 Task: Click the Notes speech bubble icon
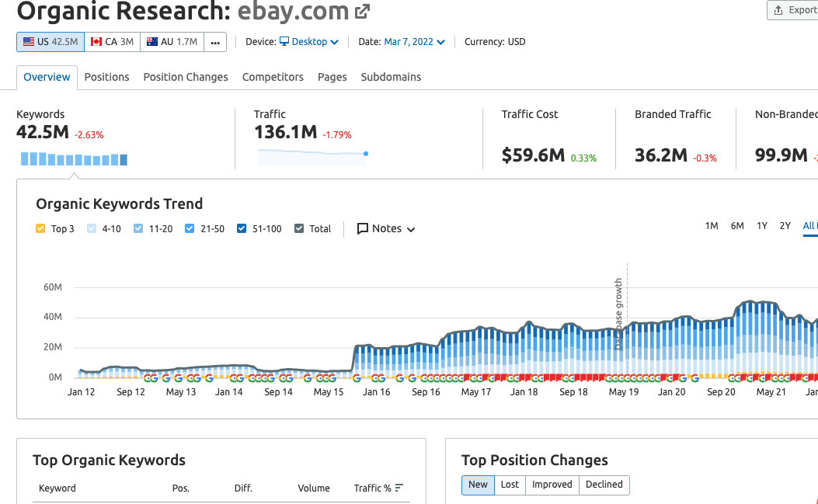point(363,229)
